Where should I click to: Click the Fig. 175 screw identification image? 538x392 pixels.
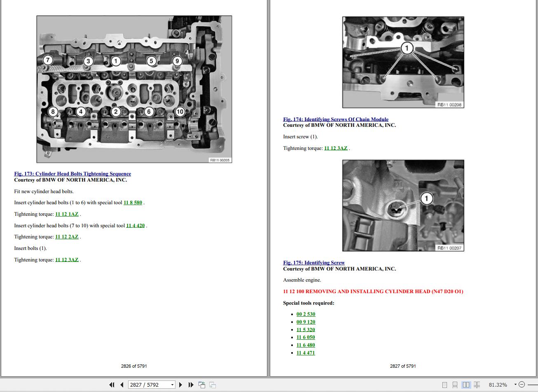click(x=403, y=206)
